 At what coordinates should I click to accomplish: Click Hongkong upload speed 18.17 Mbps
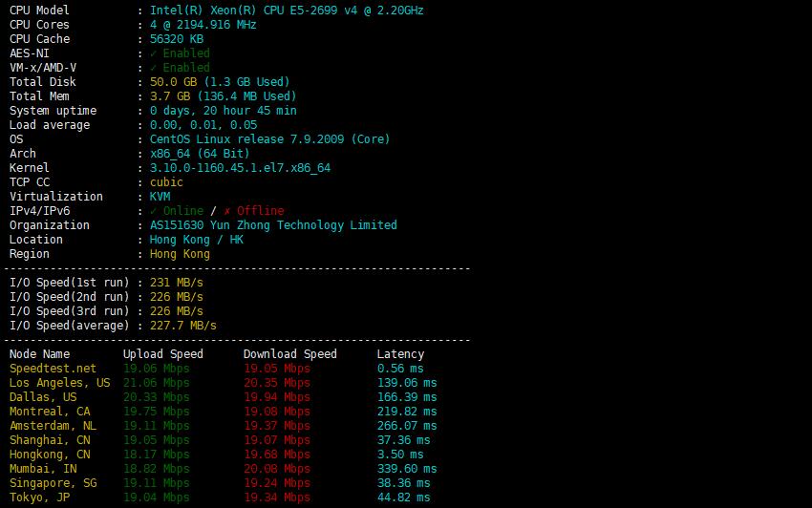tap(157, 455)
